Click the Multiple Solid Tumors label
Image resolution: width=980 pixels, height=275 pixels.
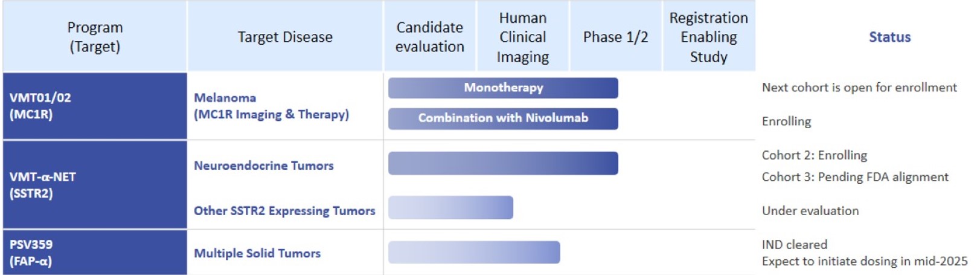pyautogui.click(x=257, y=253)
